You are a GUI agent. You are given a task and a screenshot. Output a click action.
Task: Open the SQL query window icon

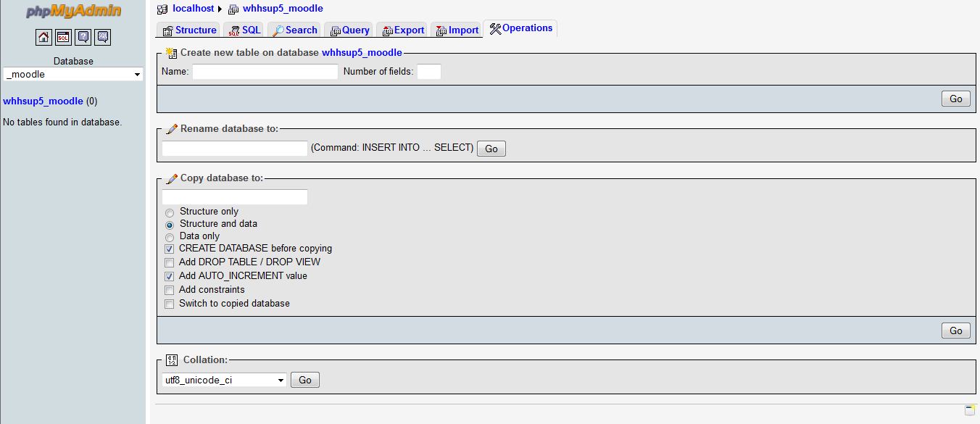63,37
